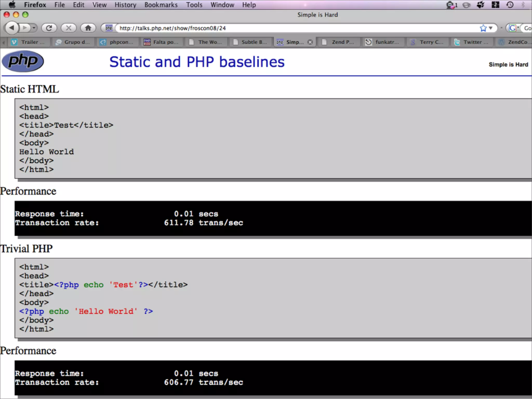Click the PHP logo on the slide
Viewport: 532px width, 399px height.
point(23,61)
